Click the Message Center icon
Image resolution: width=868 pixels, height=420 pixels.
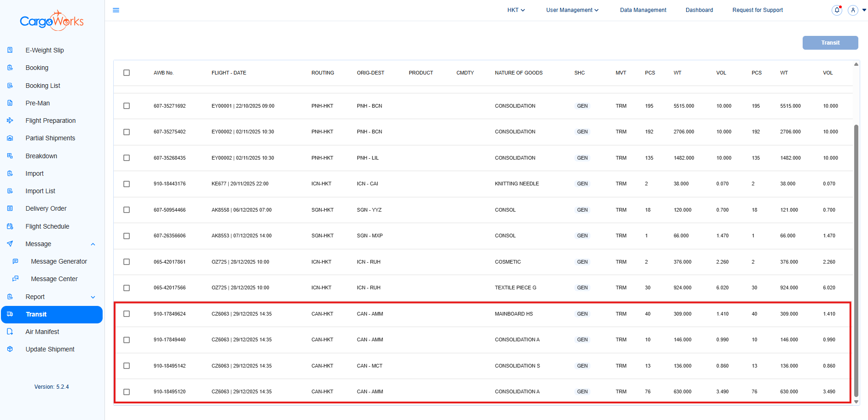[16, 279]
